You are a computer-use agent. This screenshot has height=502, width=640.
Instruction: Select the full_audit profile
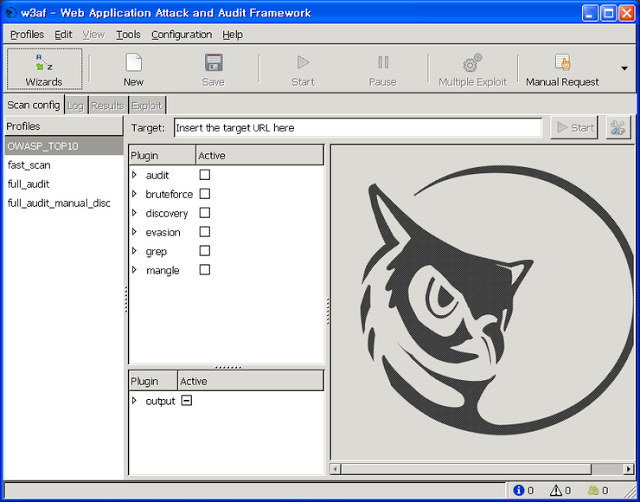[64, 184]
